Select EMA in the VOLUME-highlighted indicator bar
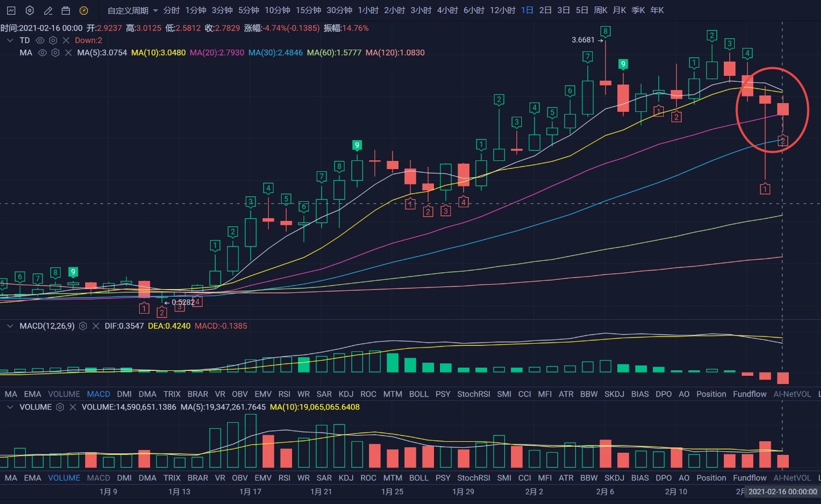821x504 pixels. 32,478
